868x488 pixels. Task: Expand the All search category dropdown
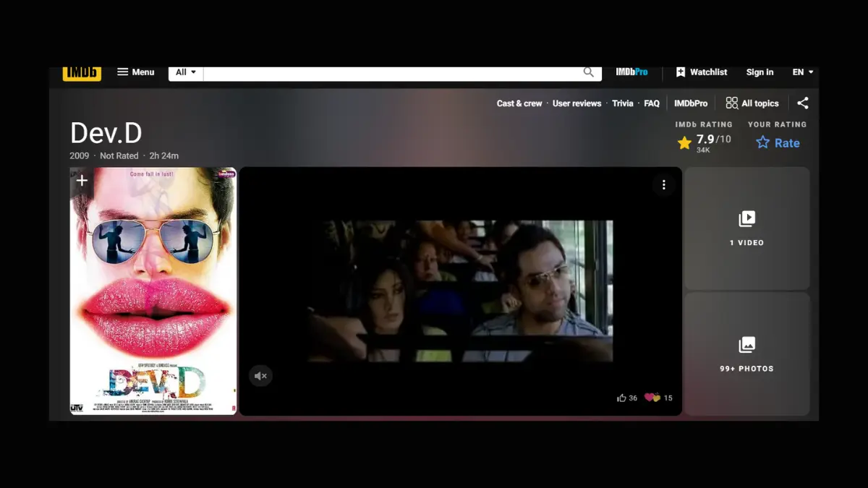(186, 72)
